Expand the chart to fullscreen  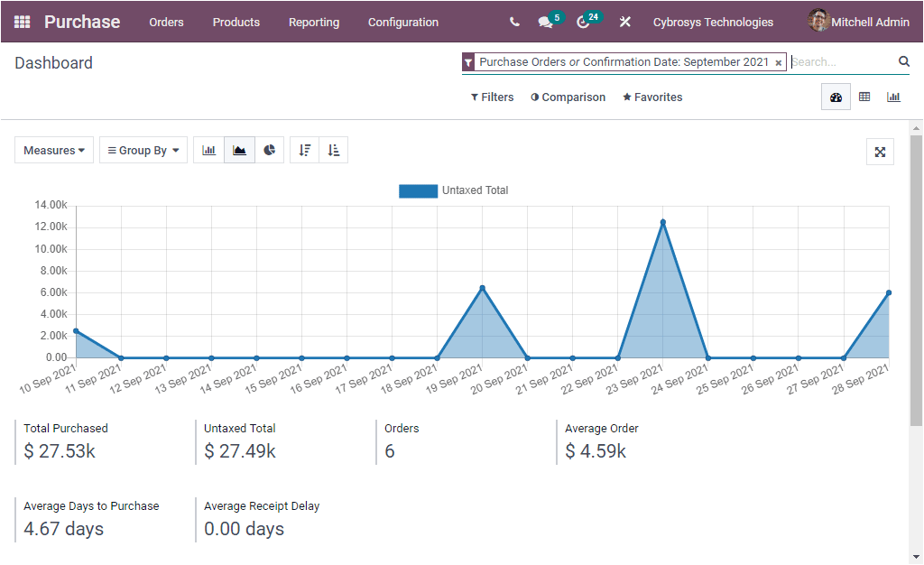pos(880,152)
